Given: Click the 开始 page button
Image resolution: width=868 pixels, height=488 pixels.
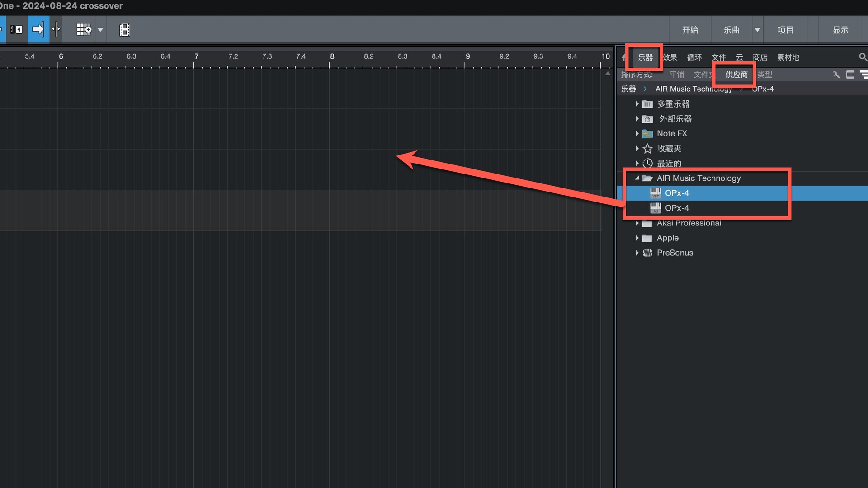Looking at the screenshot, I should pos(690,30).
